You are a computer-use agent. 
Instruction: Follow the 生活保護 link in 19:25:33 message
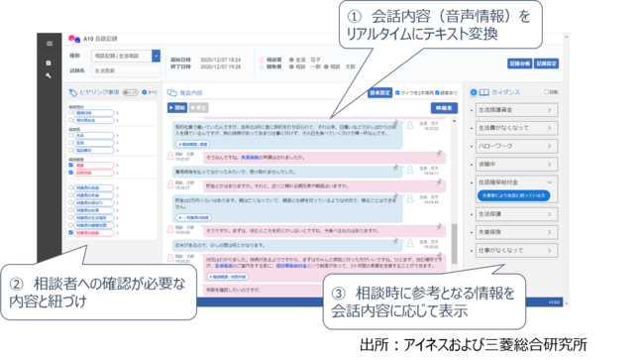point(224,266)
